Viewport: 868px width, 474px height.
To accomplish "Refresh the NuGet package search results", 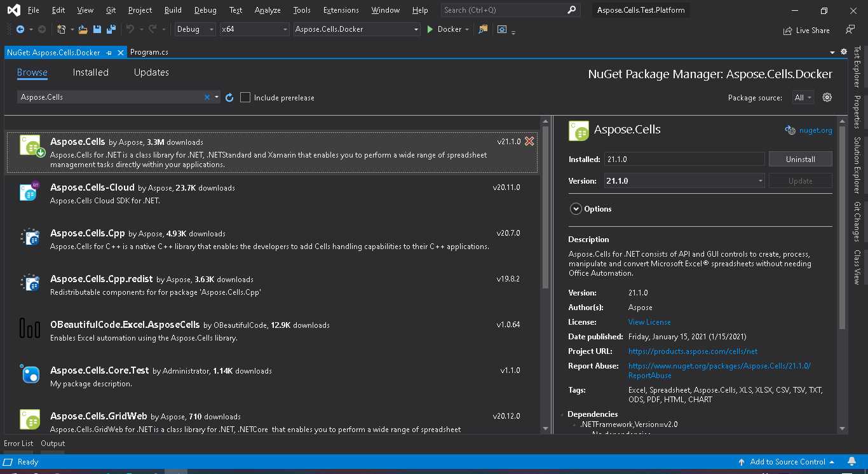I will click(229, 98).
